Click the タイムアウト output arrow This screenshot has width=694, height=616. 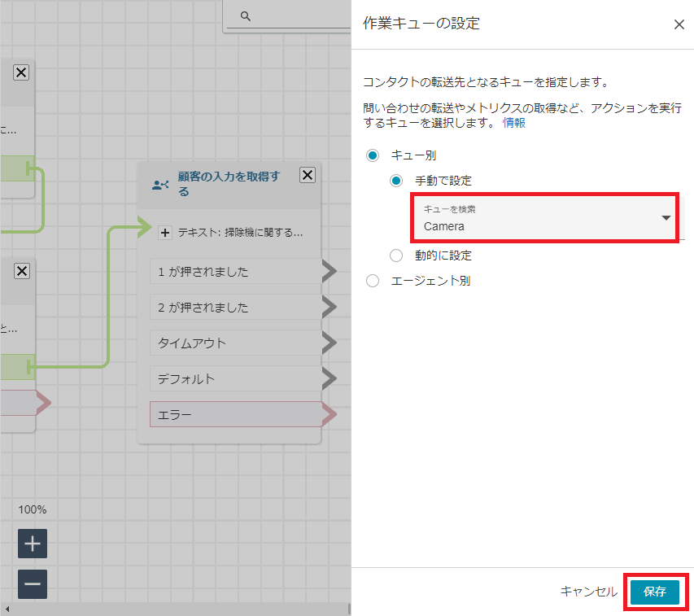coord(330,343)
